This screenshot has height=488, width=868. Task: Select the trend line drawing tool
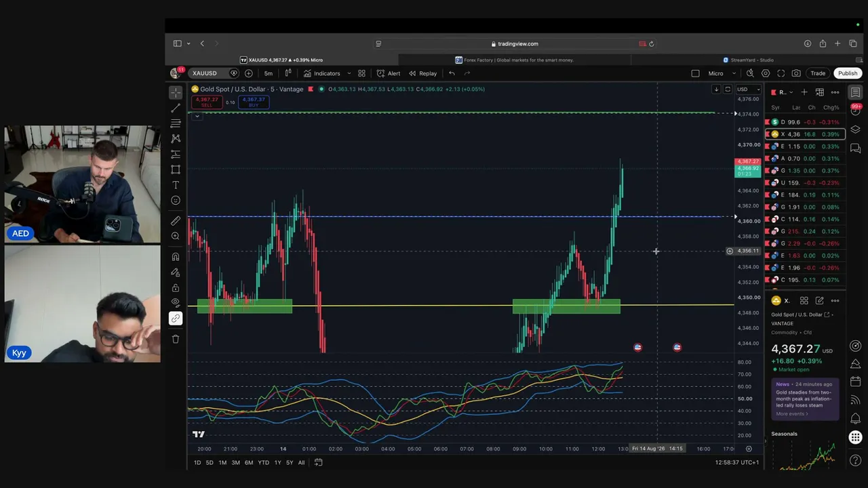(176, 108)
